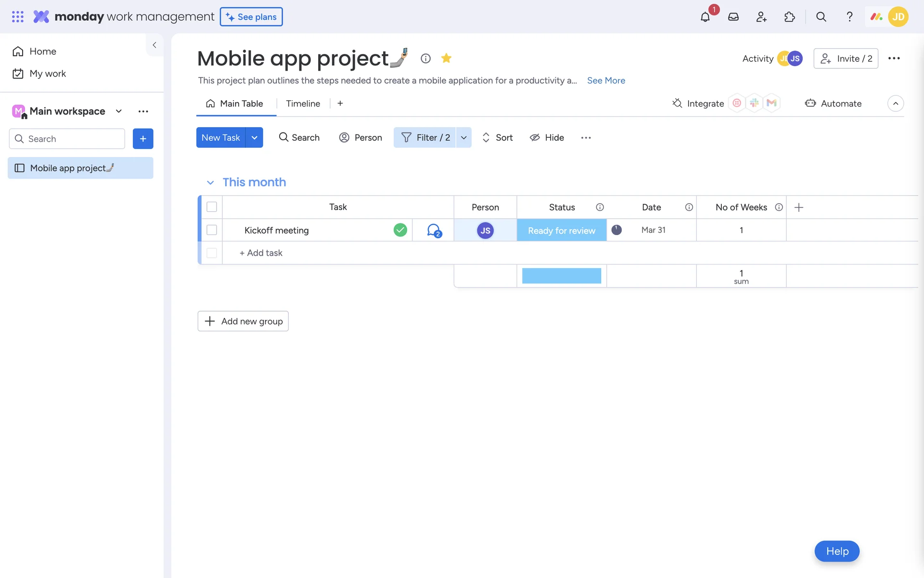
Task: Click the Add new group button
Action: pyautogui.click(x=243, y=321)
